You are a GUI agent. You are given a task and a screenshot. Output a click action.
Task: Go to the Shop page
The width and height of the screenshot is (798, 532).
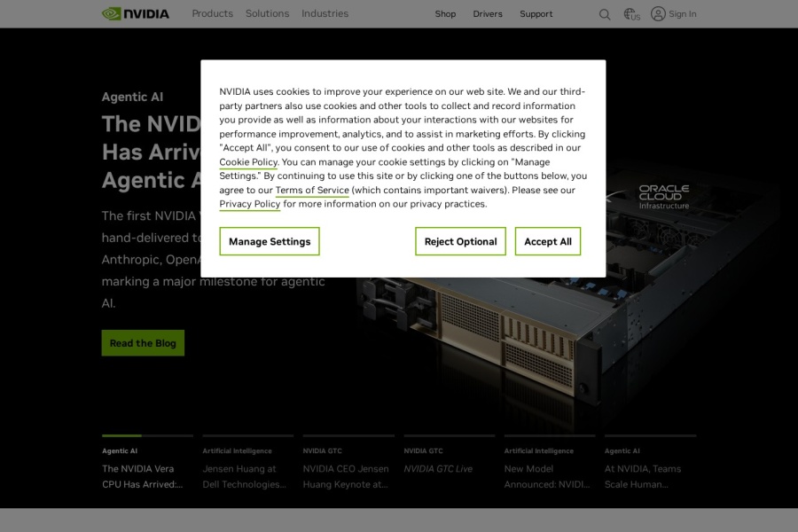[445, 14]
